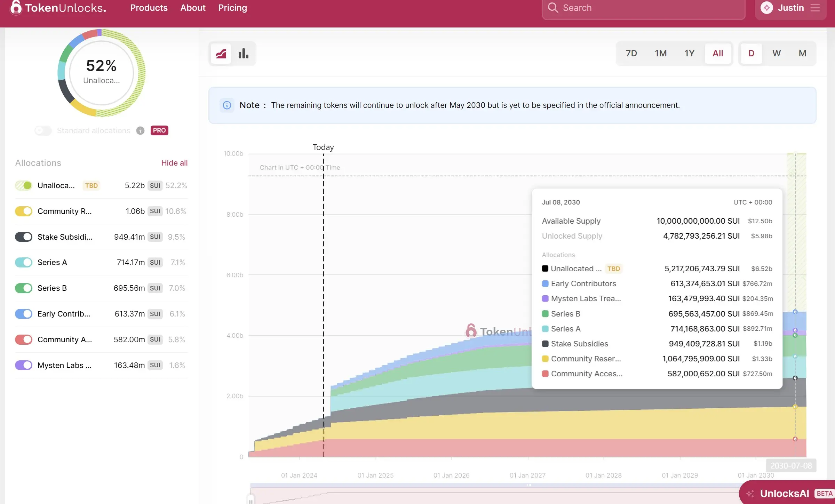Open the About menu item

193,7
